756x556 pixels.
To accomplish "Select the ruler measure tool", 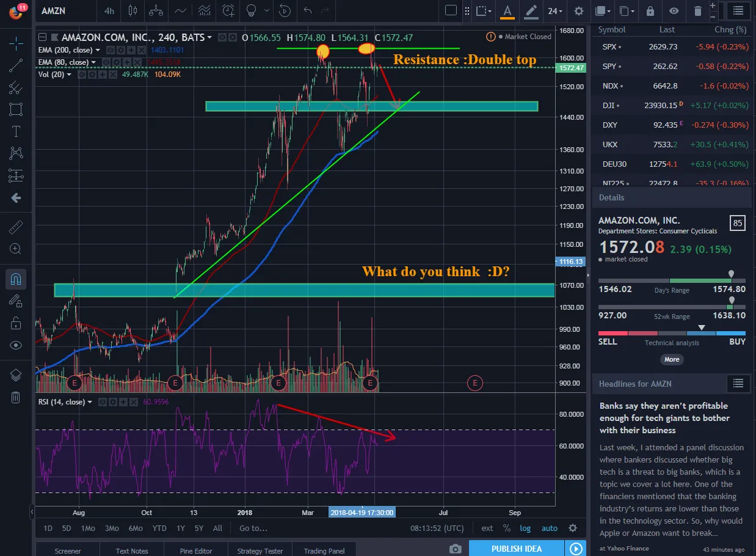I will (x=16, y=227).
